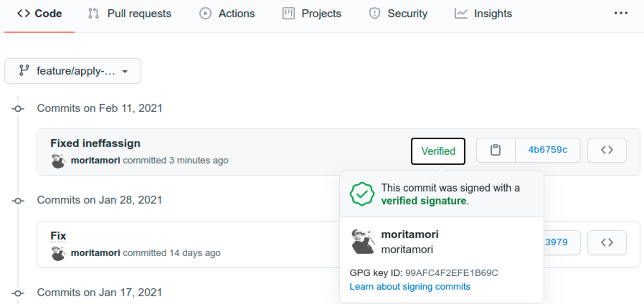644x304 pixels.
Task: Open the feature/apply branch dropdown
Action: (73, 71)
